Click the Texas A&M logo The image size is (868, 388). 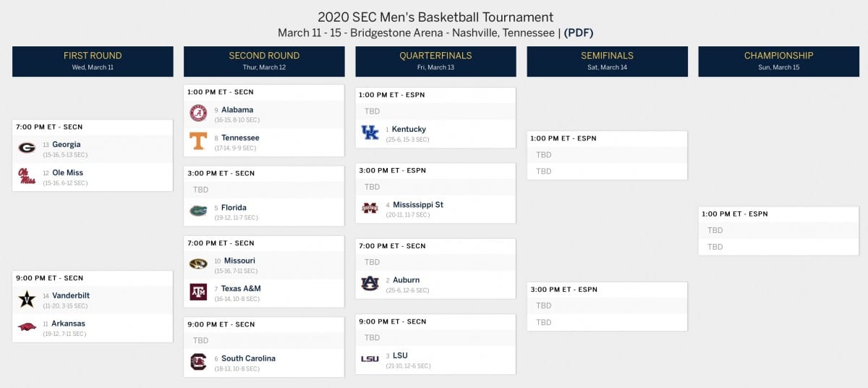pyautogui.click(x=198, y=292)
